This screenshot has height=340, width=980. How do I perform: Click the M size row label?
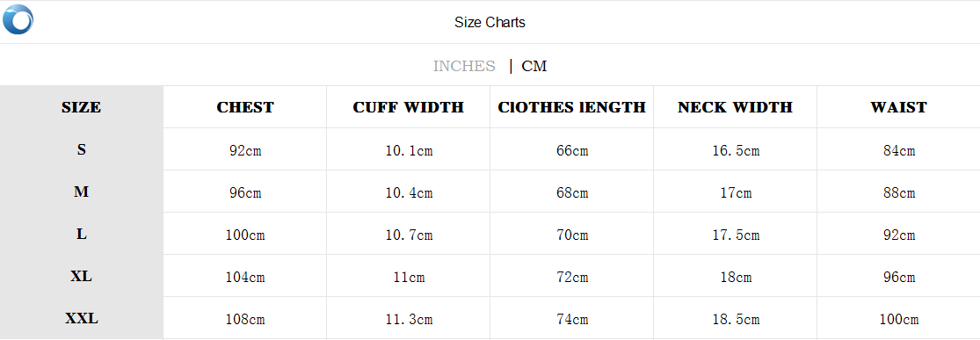pos(81,192)
